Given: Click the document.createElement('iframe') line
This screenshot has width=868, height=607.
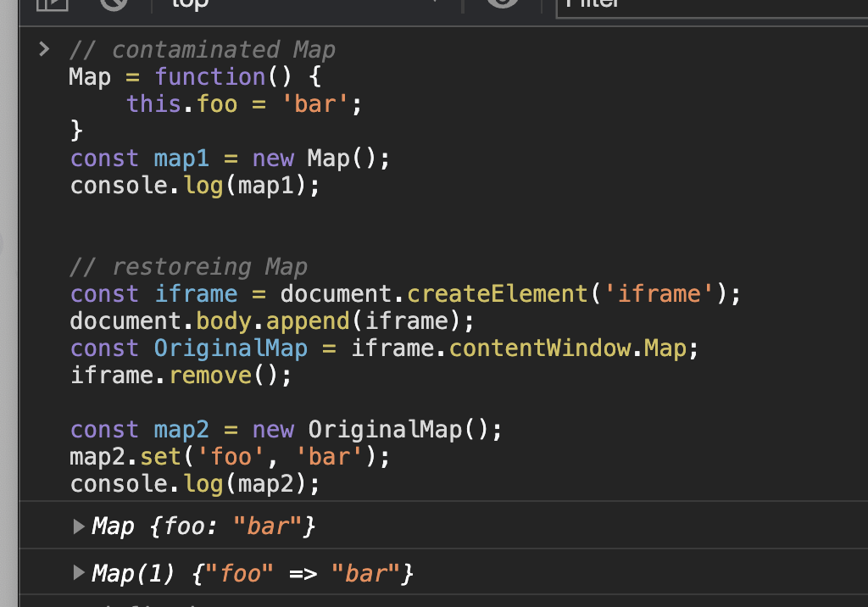Looking at the screenshot, I should pos(405,293).
